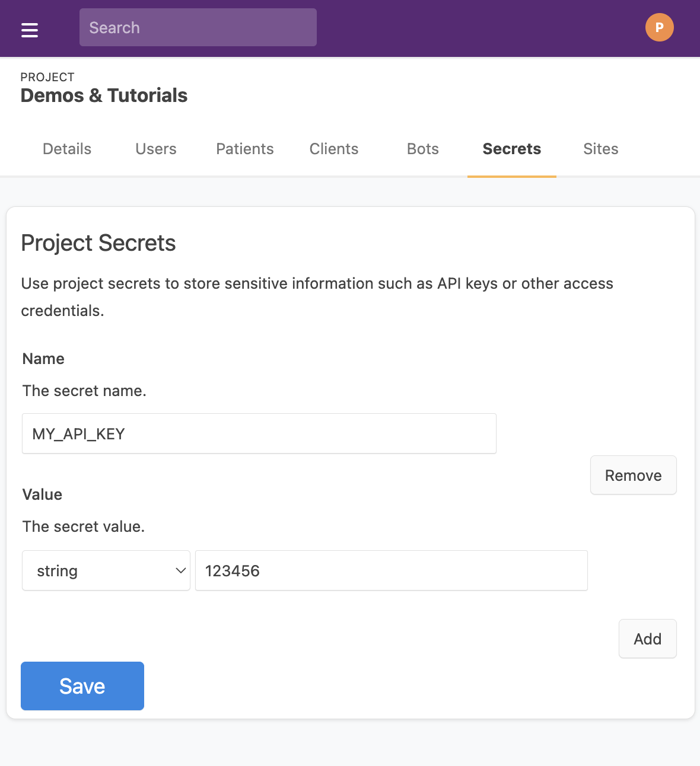Click the MY_API_KEY name field
700x766 pixels.
tap(259, 433)
